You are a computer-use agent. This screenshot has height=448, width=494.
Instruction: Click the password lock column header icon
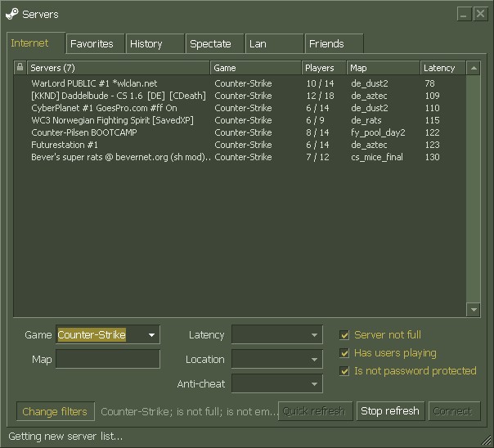pos(20,67)
